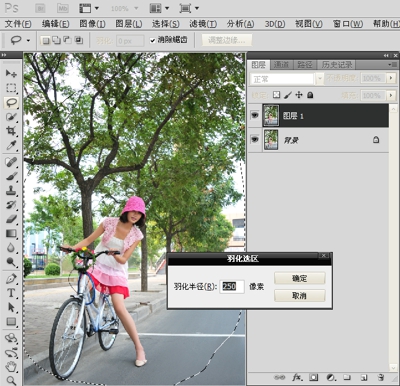400x386 pixels.
Task: Select the Pen tool
Action: [x=11, y=279]
